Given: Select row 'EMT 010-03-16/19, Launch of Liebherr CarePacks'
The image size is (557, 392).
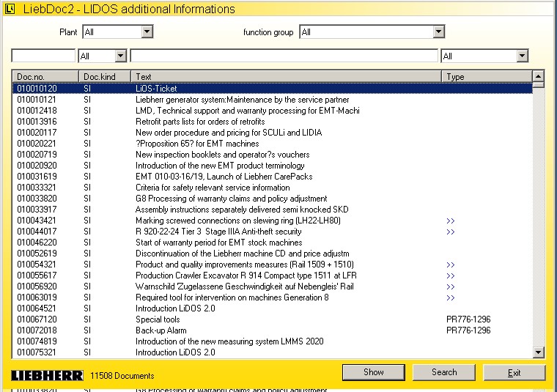Looking at the screenshot, I should (x=273, y=177).
